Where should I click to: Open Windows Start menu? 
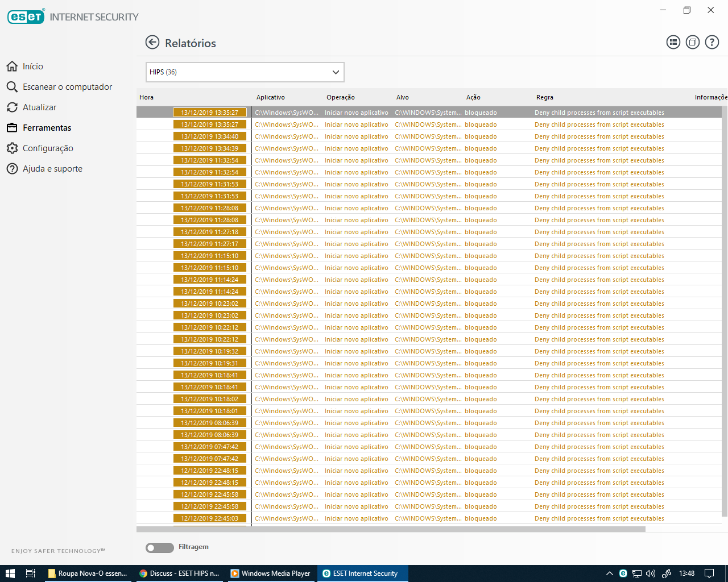pyautogui.click(x=10, y=573)
